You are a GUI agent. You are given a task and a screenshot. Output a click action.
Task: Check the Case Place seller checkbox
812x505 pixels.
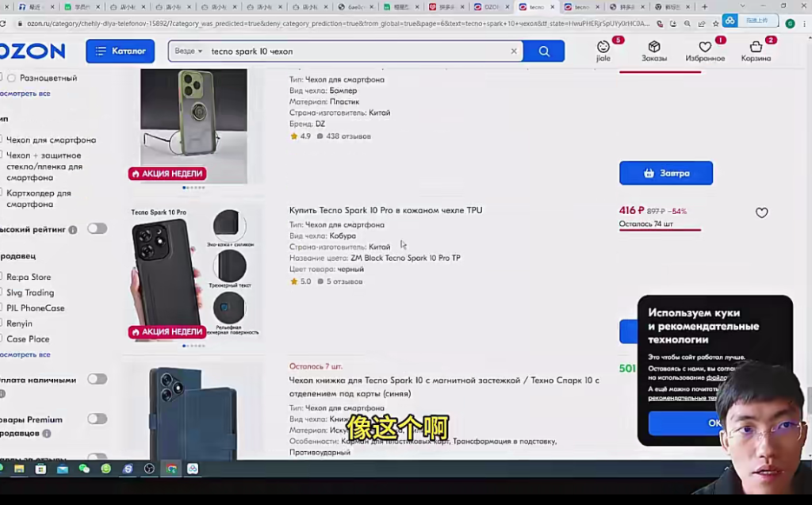click(x=2, y=339)
